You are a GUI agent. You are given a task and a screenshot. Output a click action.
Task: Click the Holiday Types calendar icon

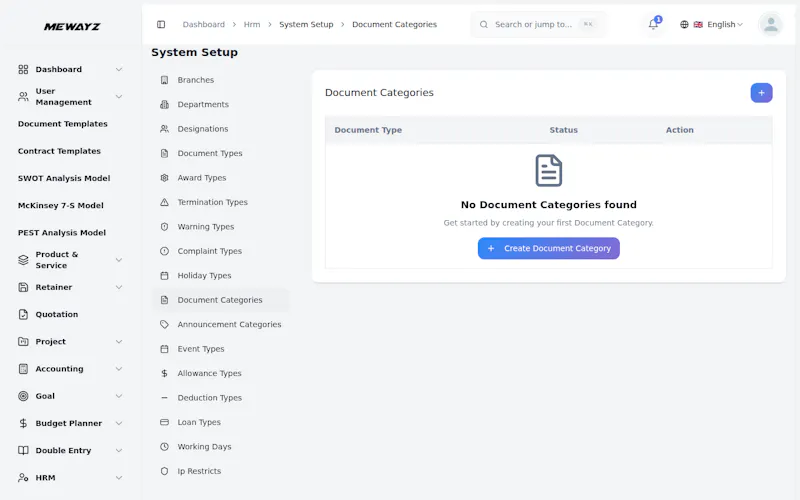coord(164,276)
